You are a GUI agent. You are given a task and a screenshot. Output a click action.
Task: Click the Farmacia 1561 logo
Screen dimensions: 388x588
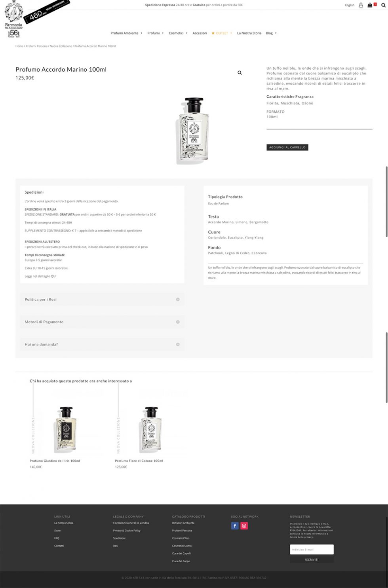point(14,19)
